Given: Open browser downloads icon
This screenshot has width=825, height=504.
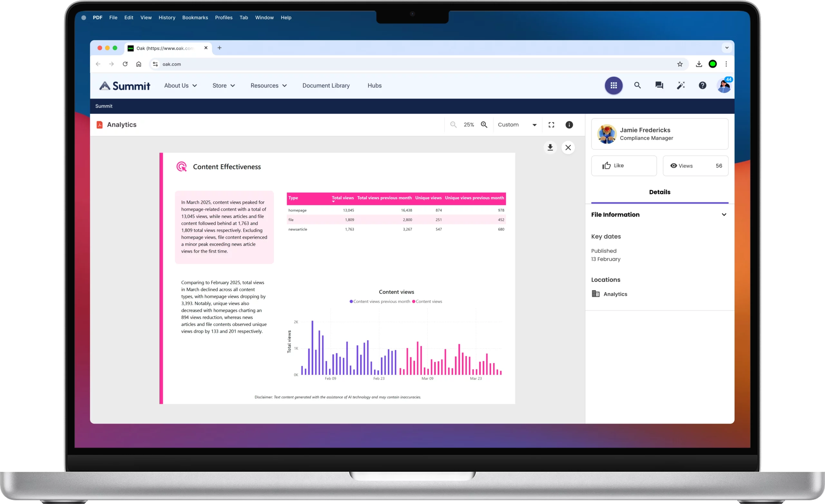Looking at the screenshot, I should click(699, 64).
